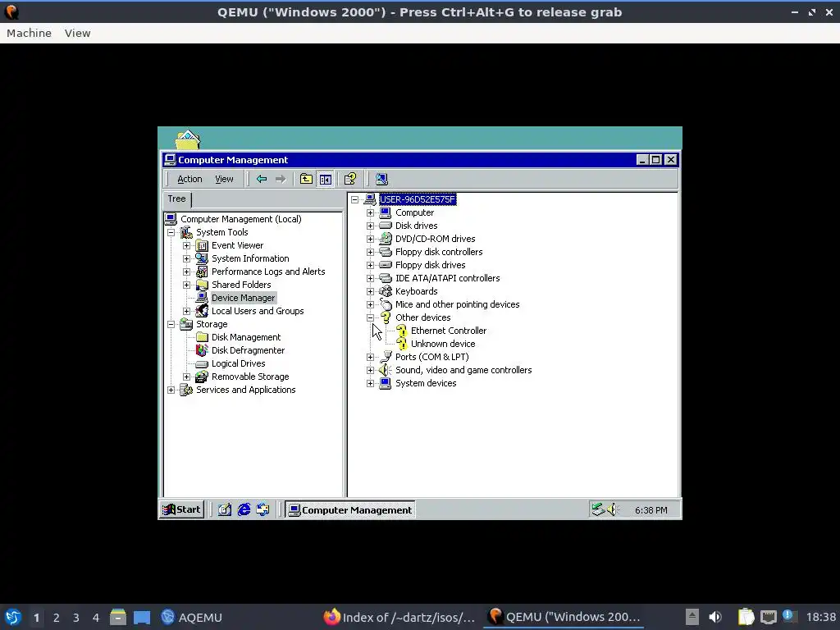The image size is (840, 630).
Task: Click the Show Desktop quick launch icon
Action: tap(225, 509)
